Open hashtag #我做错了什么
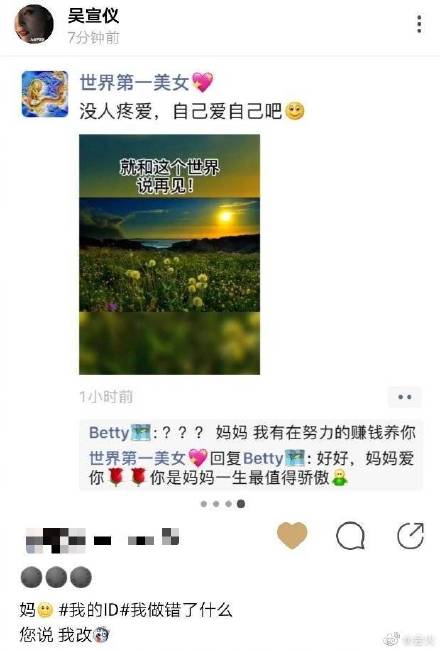Image resolution: width=440 pixels, height=651 pixels. coord(176,610)
